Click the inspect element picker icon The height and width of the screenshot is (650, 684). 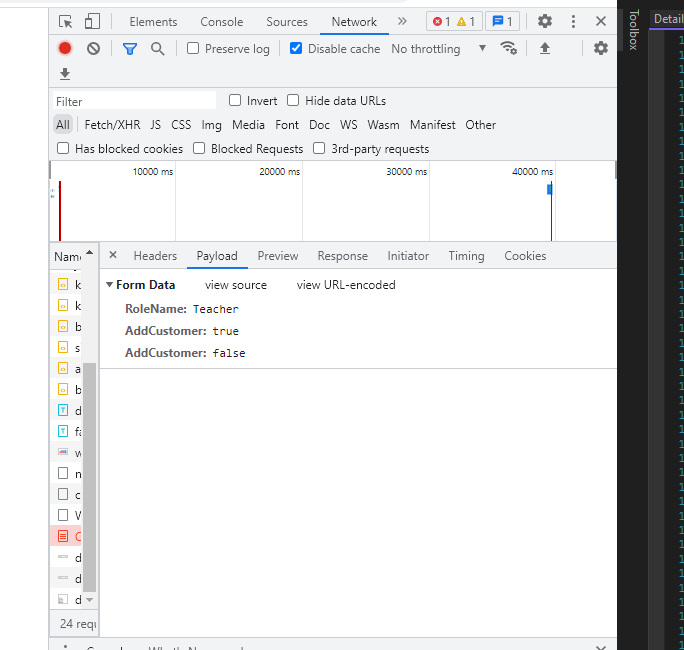[66, 22]
